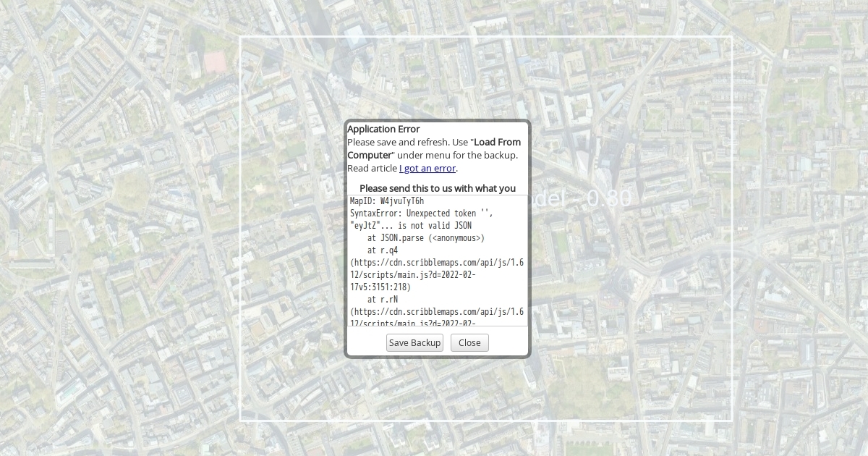This screenshot has height=456, width=868.
Task: Close the Application Error dialog
Action: [469, 342]
